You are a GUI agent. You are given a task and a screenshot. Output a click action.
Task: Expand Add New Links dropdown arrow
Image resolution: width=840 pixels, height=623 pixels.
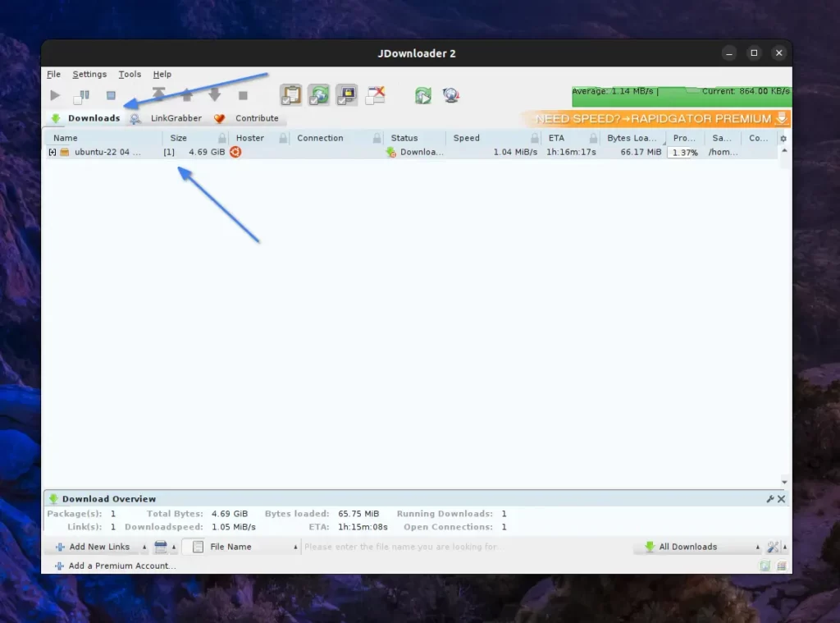click(144, 547)
